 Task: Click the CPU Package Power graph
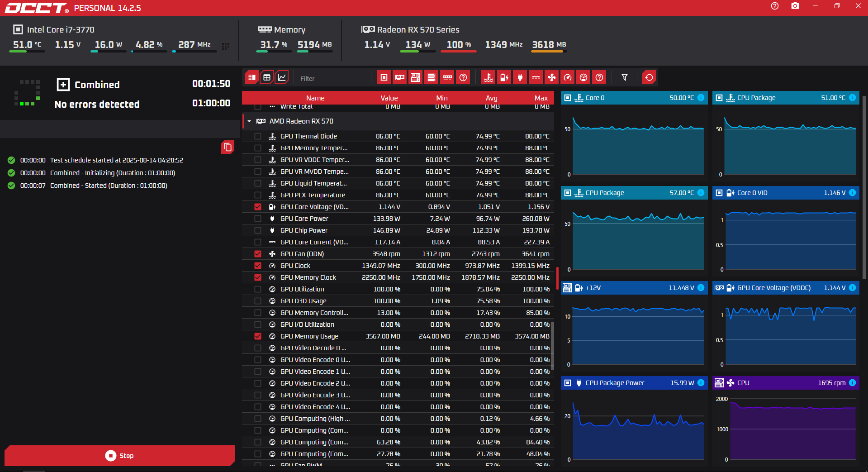[634, 419]
